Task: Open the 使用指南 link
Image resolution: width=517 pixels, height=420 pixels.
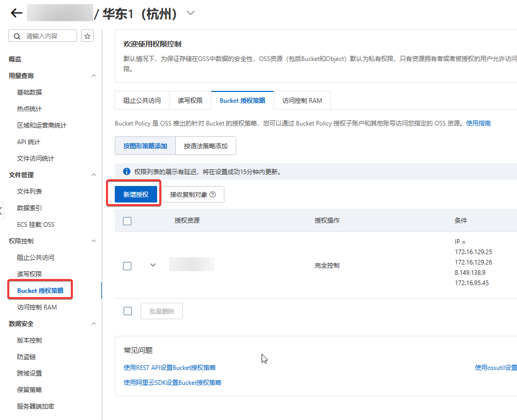Action: pos(480,122)
